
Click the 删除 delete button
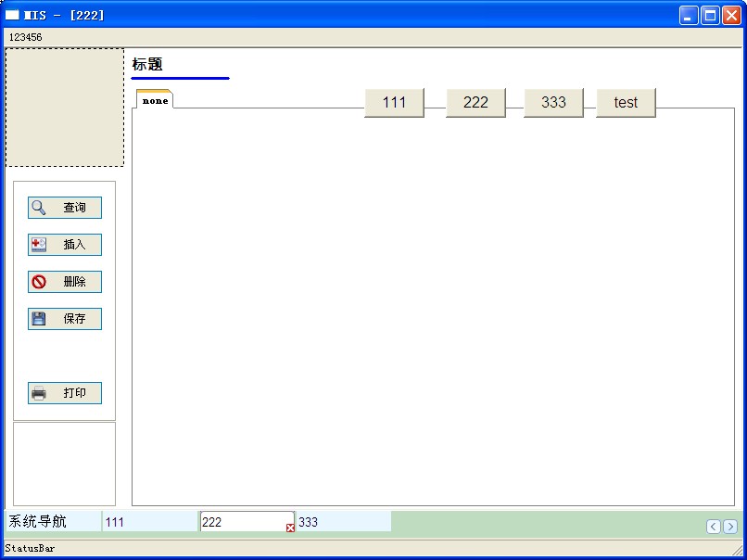tap(65, 282)
